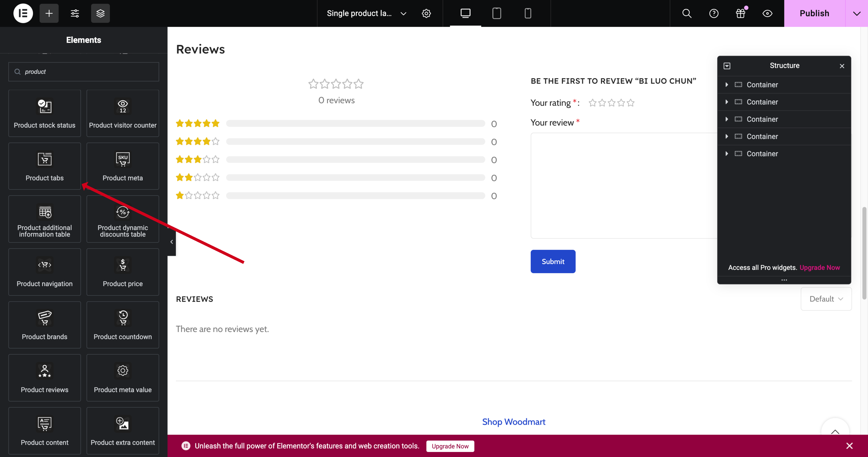
Task: Select the Product meta widget
Action: click(x=123, y=166)
